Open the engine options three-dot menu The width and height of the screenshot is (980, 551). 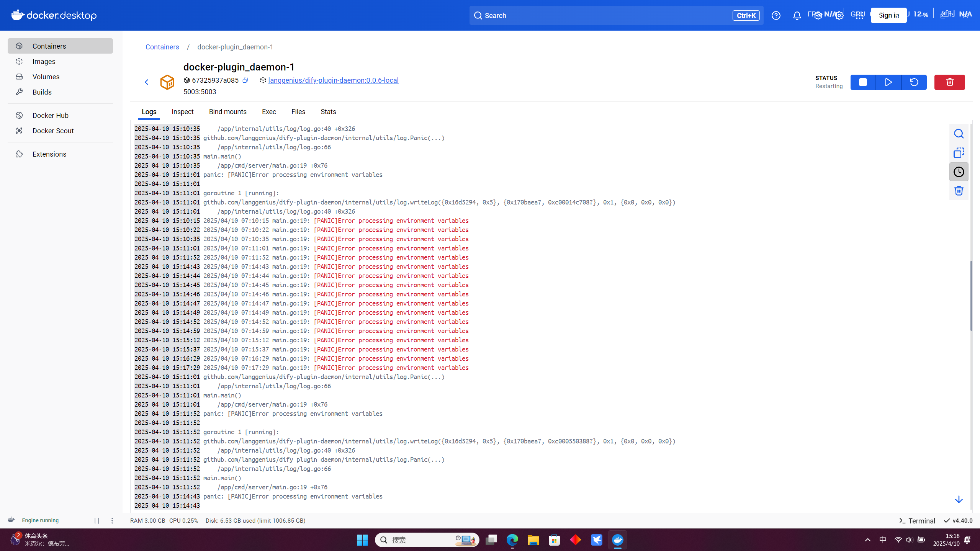112,520
